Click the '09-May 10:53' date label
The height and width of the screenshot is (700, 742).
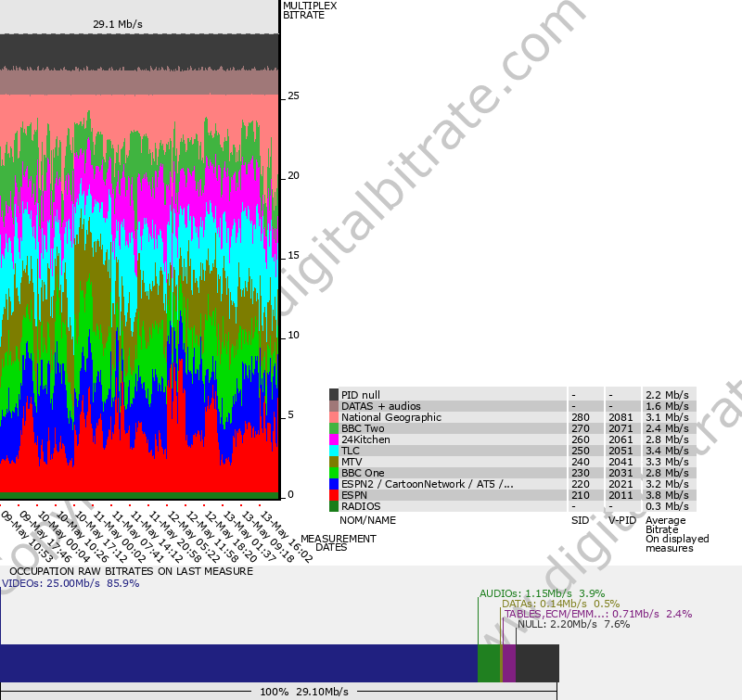pyautogui.click(x=27, y=536)
